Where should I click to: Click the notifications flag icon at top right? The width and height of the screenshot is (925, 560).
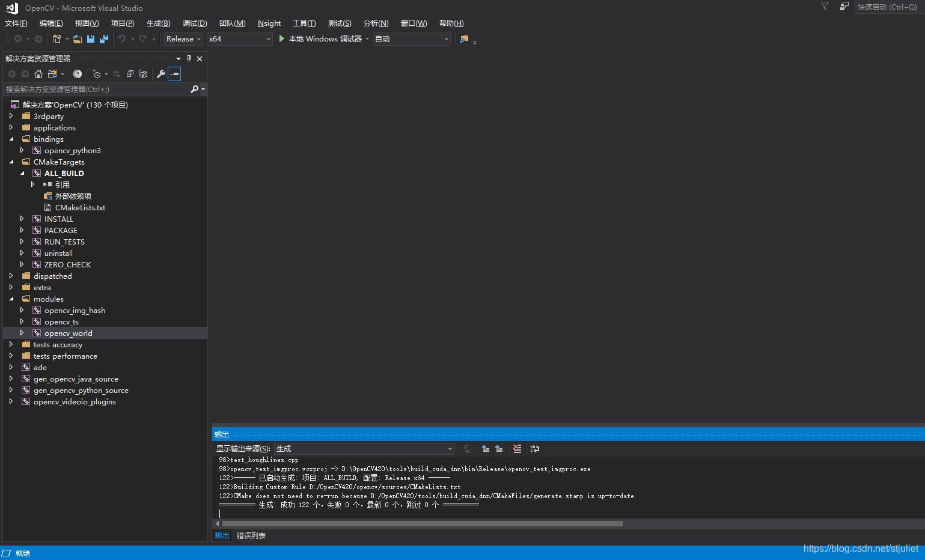click(x=825, y=6)
